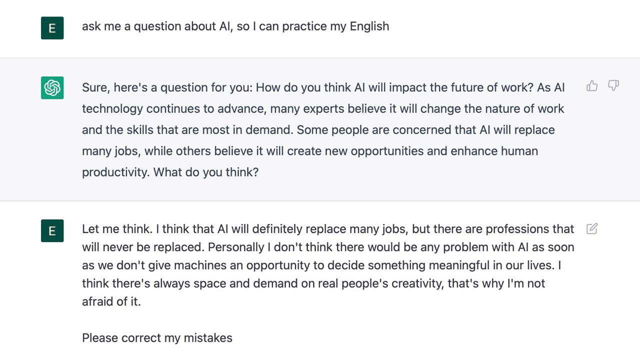Screen dimensions: 640x364
Task: Click the thumbs down icon on ChatGPT's response
Action: point(613,86)
